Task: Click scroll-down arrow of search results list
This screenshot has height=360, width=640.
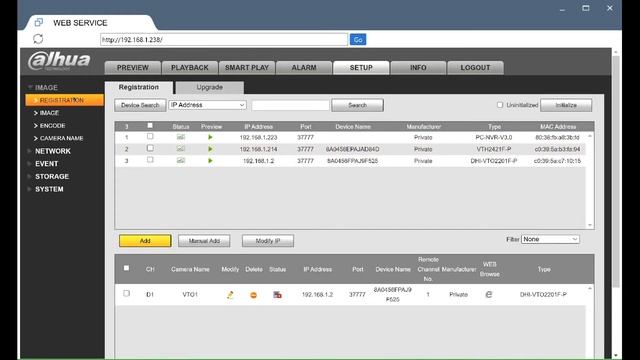Action: (590, 225)
